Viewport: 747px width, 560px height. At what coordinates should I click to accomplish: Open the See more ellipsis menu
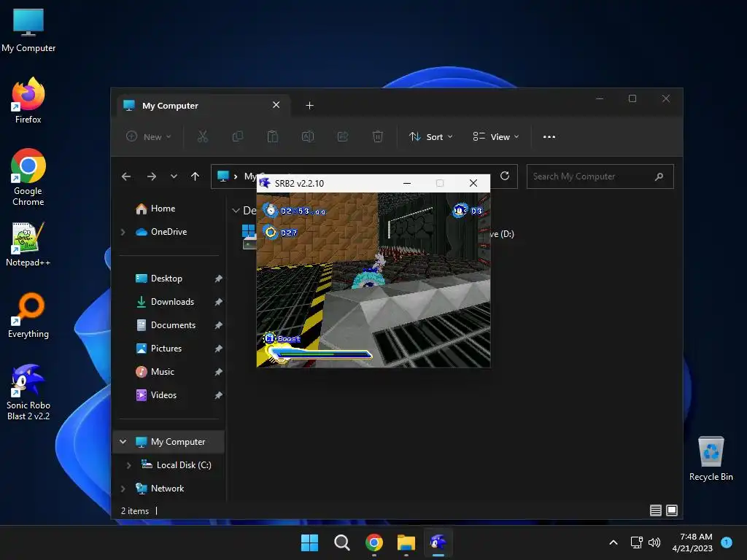click(x=549, y=136)
